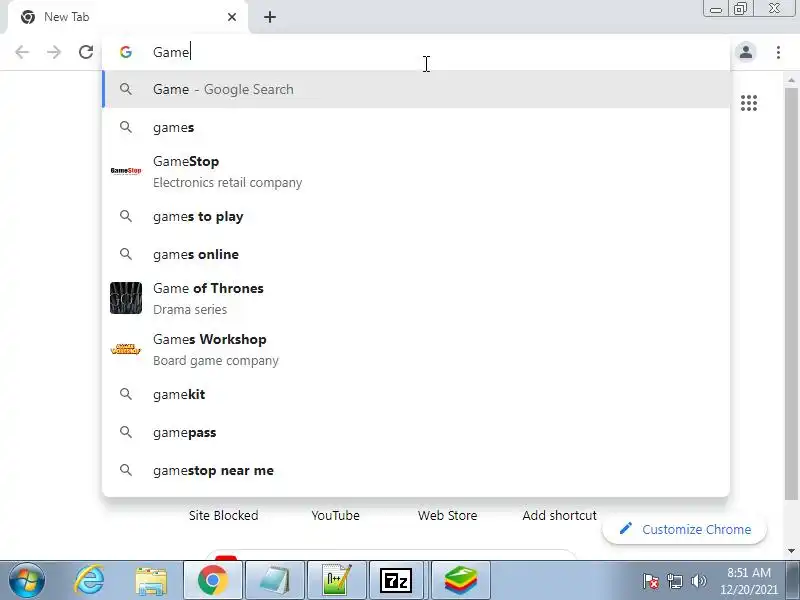Click the Add shortcut tile
The image size is (800, 600).
coord(560,515)
